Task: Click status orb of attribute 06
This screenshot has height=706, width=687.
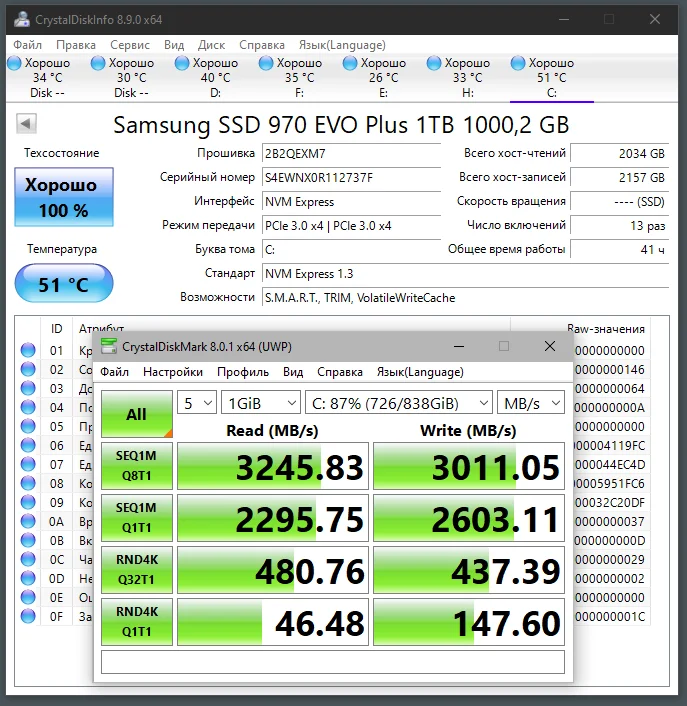Action: pos(28,445)
